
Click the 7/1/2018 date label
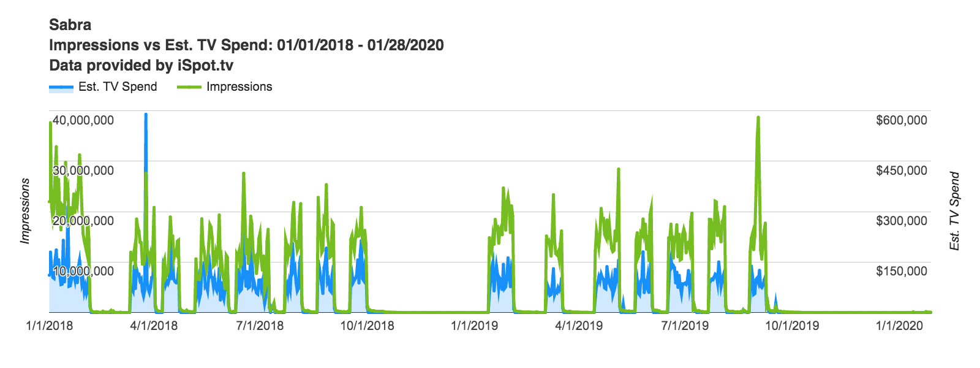(260, 326)
